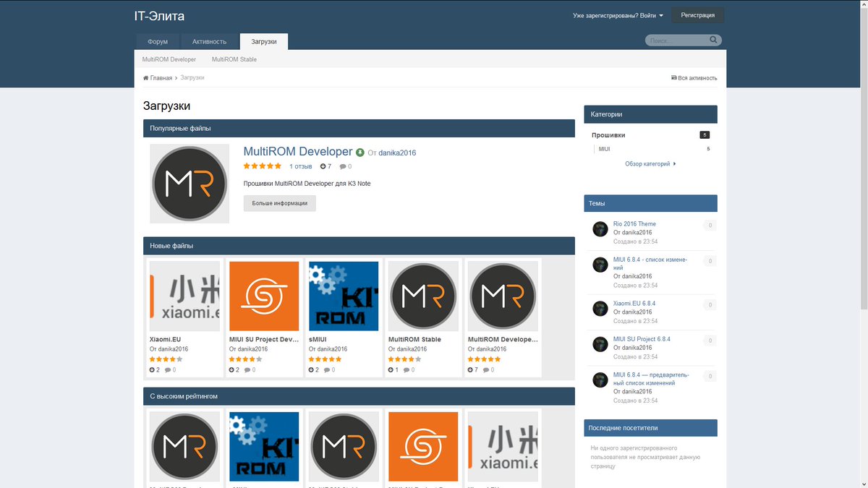Open the MIUI SU Project Dev thumbnail
868x488 pixels.
264,296
